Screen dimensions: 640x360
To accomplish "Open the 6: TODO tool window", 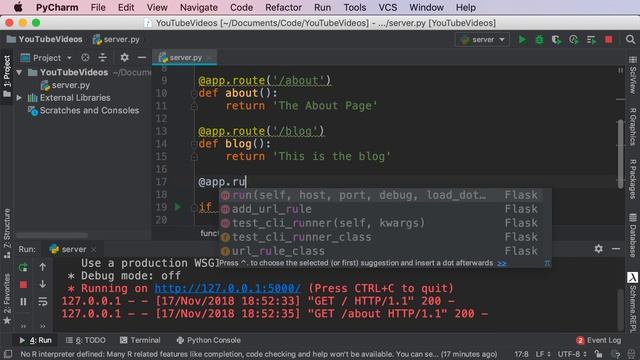I will (85, 340).
